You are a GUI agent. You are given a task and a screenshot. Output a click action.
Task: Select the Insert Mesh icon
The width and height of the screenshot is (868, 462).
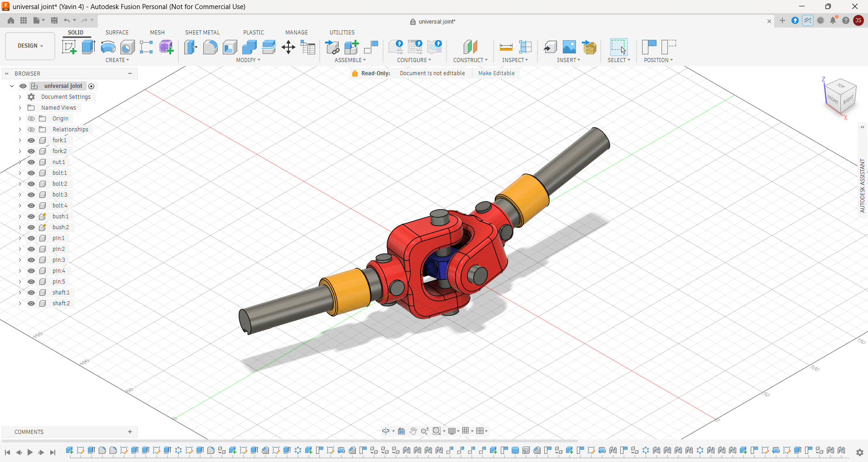(589, 47)
